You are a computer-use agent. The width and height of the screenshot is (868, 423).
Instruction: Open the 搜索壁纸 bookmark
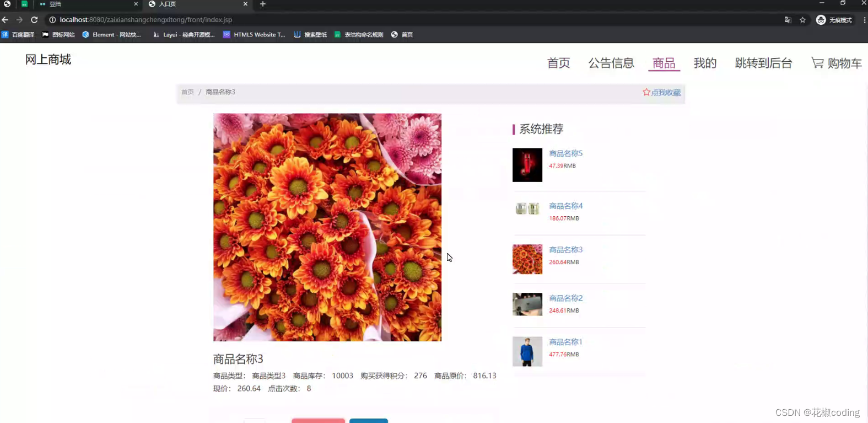coord(310,34)
